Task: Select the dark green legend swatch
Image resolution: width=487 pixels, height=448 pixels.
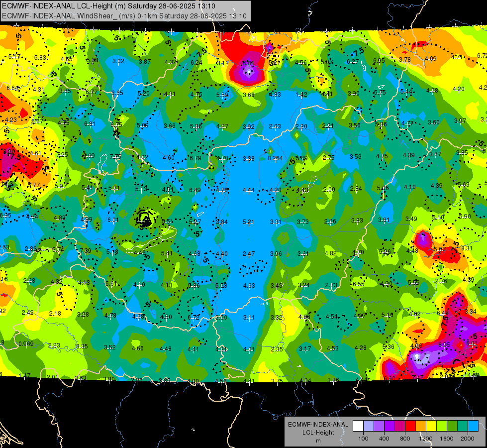Action: click(x=452, y=426)
